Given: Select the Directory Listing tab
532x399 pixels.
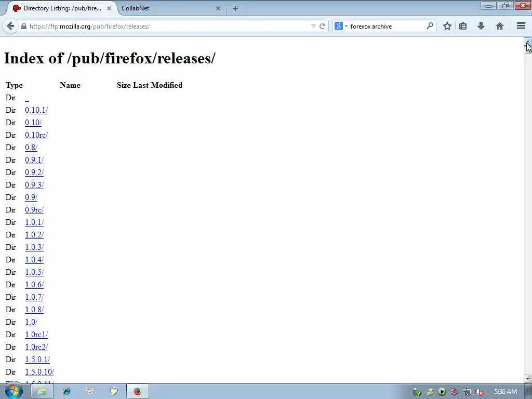Looking at the screenshot, I should (62, 8).
